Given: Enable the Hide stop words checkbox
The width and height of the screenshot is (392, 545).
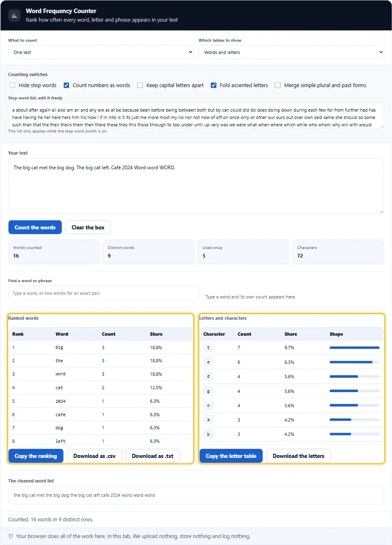Looking at the screenshot, I should click(x=12, y=85).
